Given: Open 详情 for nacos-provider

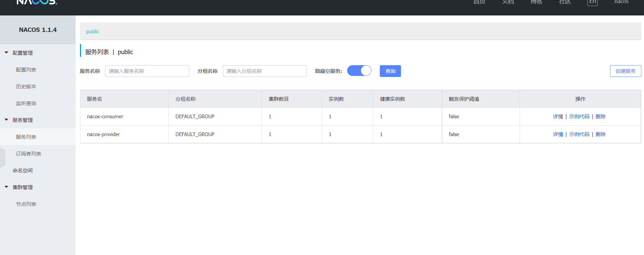Looking at the screenshot, I should [x=558, y=134].
